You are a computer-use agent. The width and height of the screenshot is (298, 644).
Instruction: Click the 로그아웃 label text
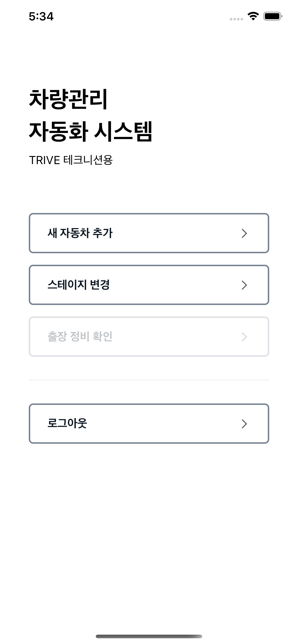tap(67, 423)
